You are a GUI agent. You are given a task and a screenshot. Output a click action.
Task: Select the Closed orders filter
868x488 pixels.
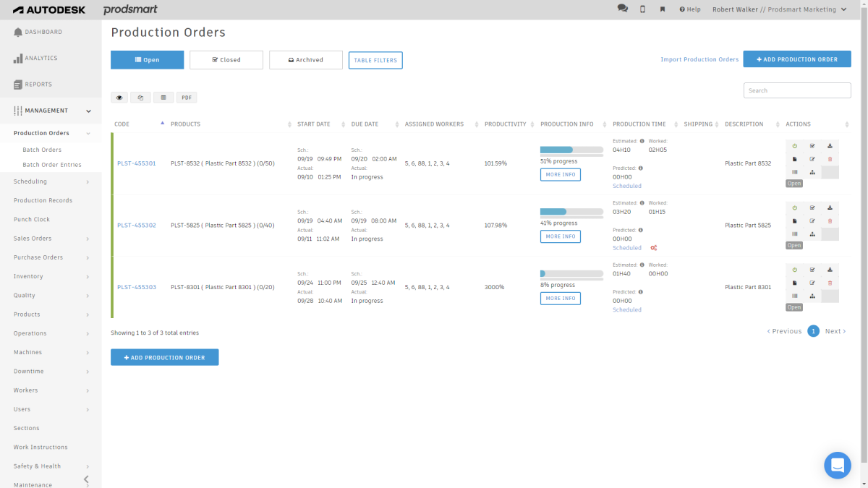point(226,59)
